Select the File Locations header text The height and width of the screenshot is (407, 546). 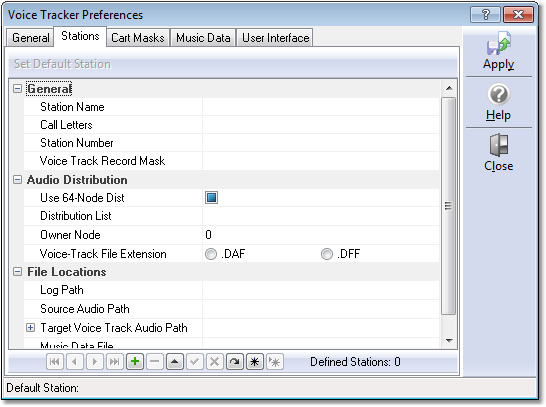(67, 272)
